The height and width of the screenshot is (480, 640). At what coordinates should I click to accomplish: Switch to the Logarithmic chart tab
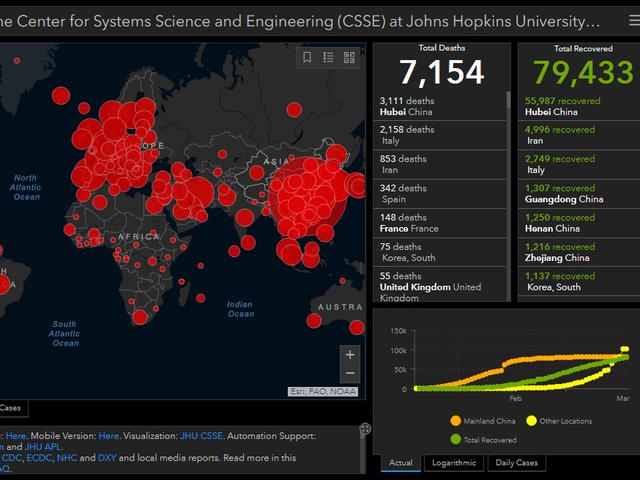pyautogui.click(x=454, y=463)
